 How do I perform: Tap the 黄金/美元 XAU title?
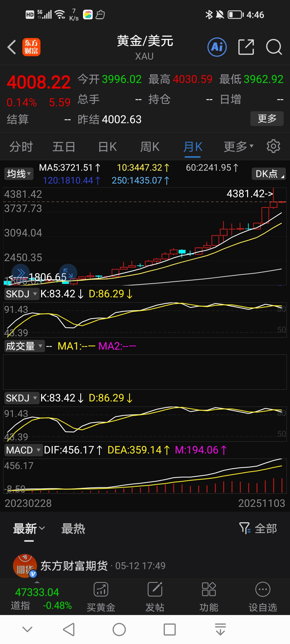tap(145, 47)
